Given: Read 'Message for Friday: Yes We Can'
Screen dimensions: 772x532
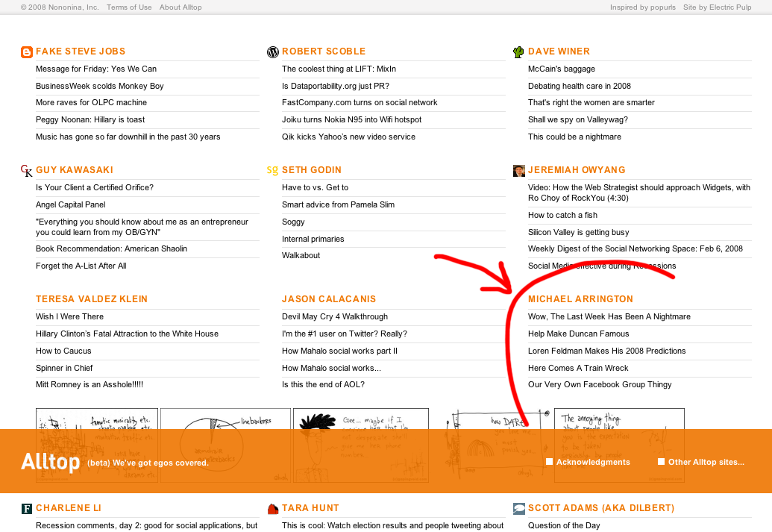Looking at the screenshot, I should coord(96,69).
